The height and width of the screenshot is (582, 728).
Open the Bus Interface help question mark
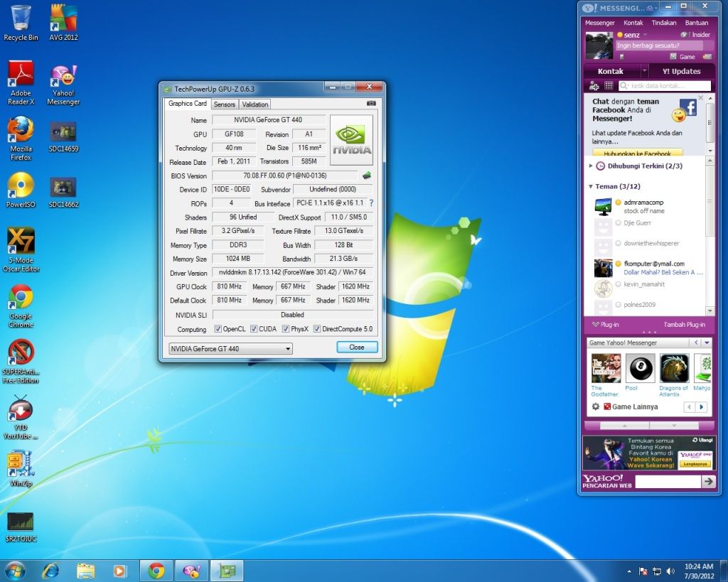tap(371, 203)
